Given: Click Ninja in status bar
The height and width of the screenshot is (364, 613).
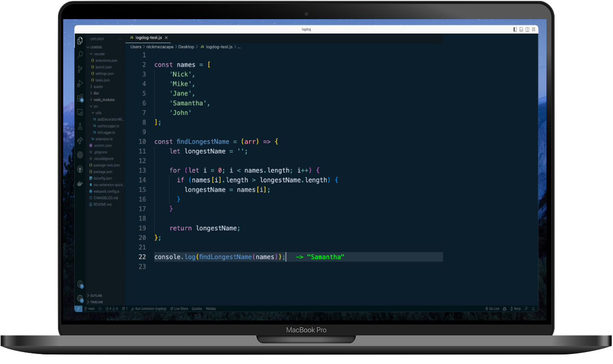Looking at the screenshot, I should [516, 308].
